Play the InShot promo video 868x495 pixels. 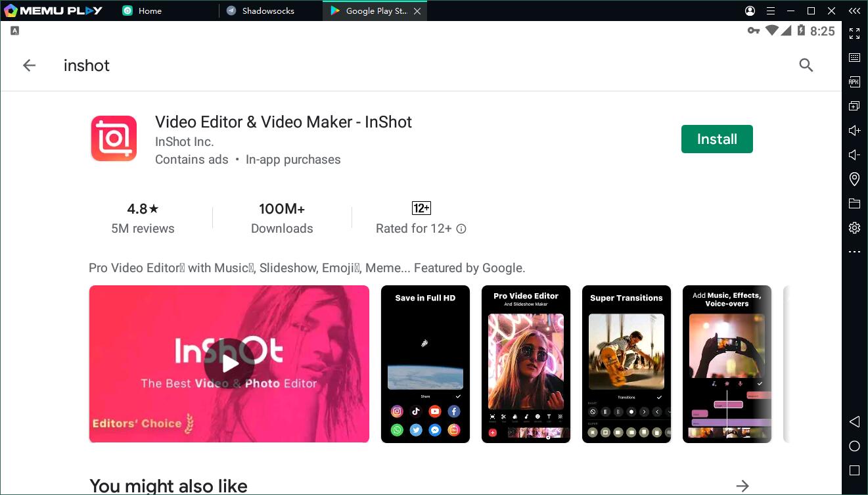tap(229, 364)
